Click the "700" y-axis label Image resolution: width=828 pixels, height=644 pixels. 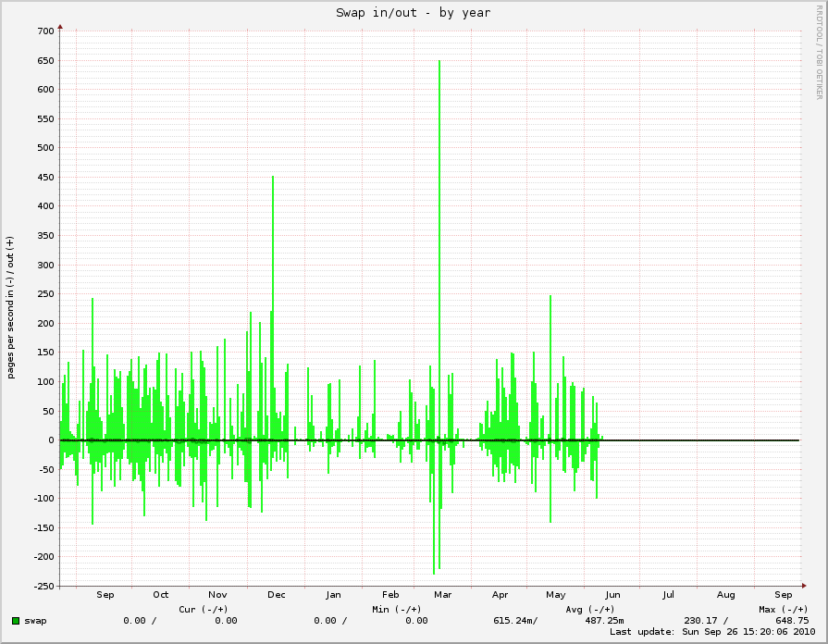[x=46, y=31]
